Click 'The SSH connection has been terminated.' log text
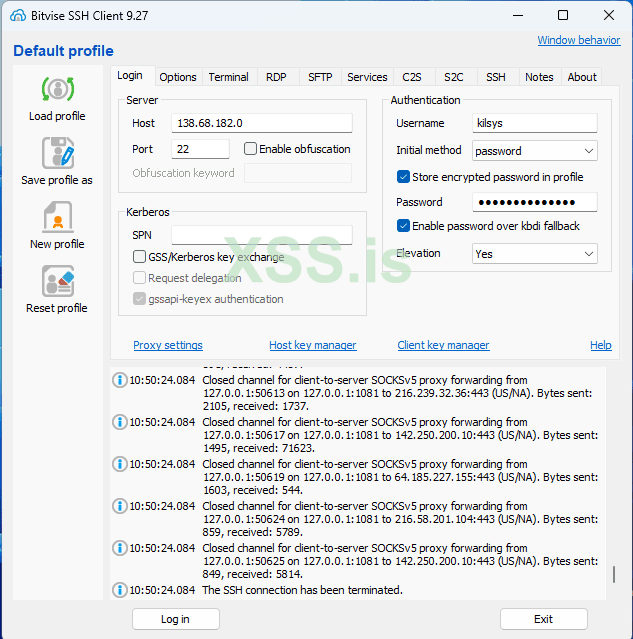The width and height of the screenshot is (633, 639). point(302,590)
